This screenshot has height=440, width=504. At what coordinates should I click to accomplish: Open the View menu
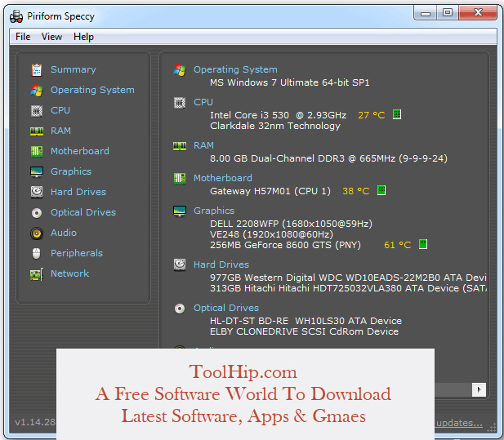coord(51,37)
